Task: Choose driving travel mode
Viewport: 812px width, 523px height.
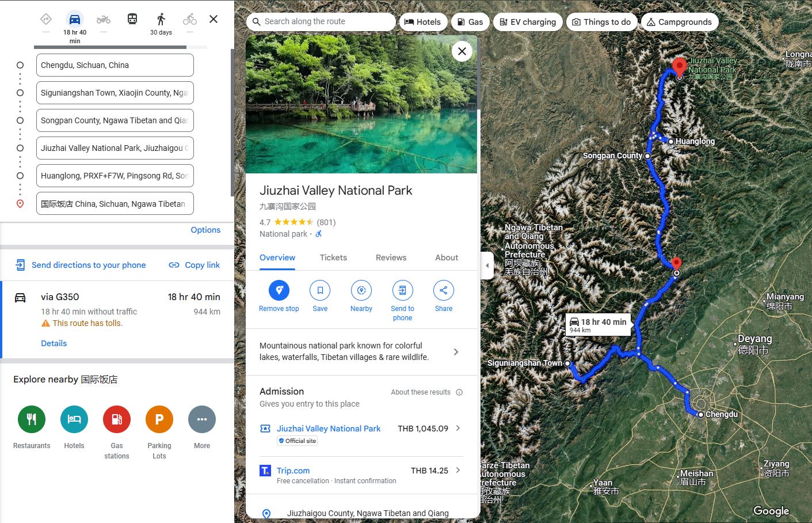Action: click(75, 19)
